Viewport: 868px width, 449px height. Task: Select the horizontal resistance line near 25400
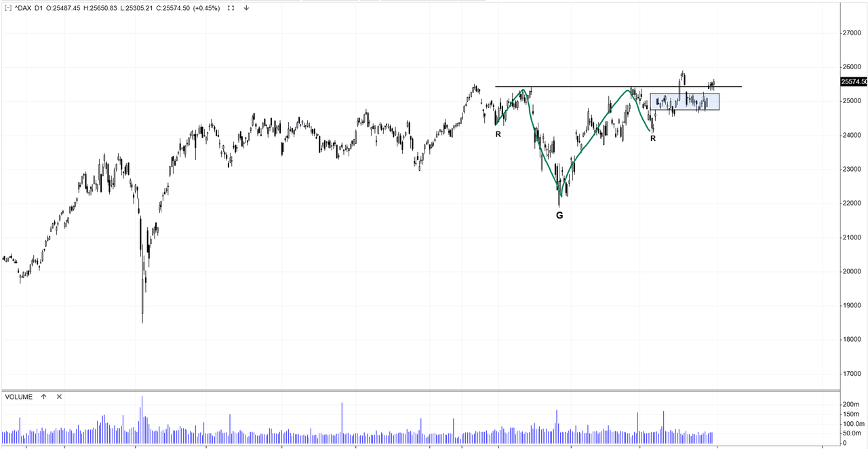click(618, 86)
